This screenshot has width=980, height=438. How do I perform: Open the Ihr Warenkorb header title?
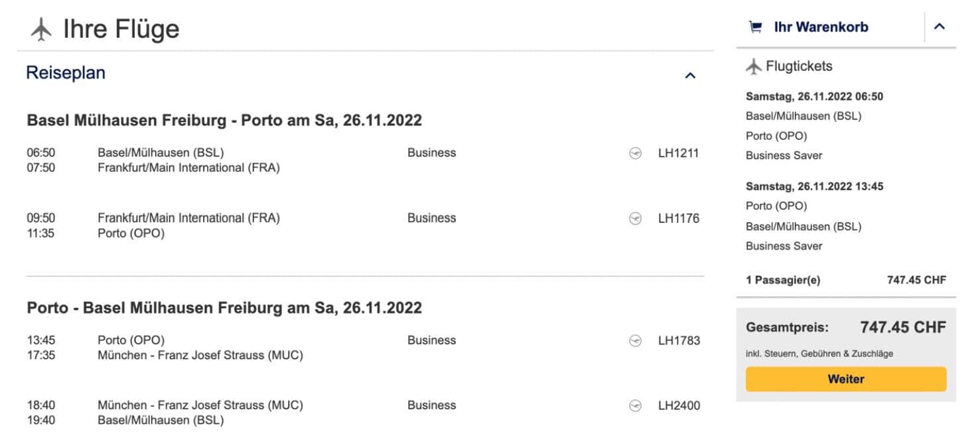821,27
